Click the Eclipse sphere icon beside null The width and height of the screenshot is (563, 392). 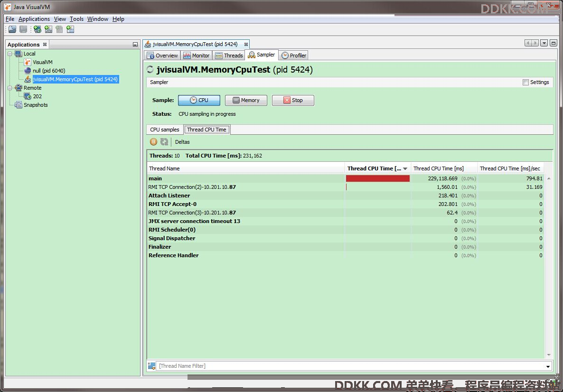click(x=28, y=71)
